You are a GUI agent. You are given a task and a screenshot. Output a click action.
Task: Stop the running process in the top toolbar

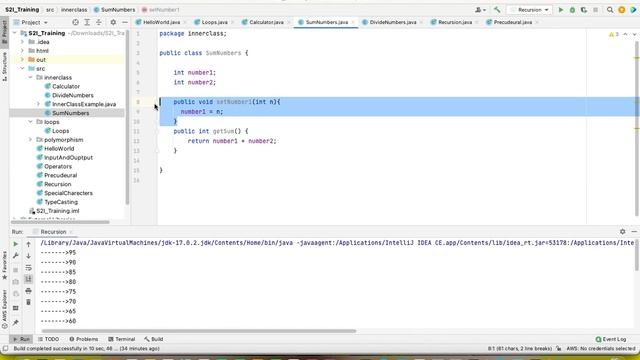596,10
